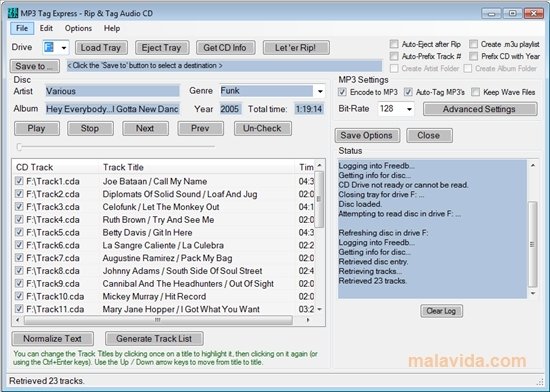Open the File menu
The height and width of the screenshot is (392, 550).
click(22, 28)
